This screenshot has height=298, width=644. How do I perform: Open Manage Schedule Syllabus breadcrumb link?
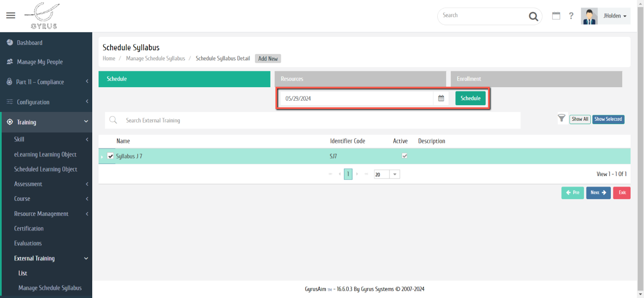pyautogui.click(x=156, y=59)
